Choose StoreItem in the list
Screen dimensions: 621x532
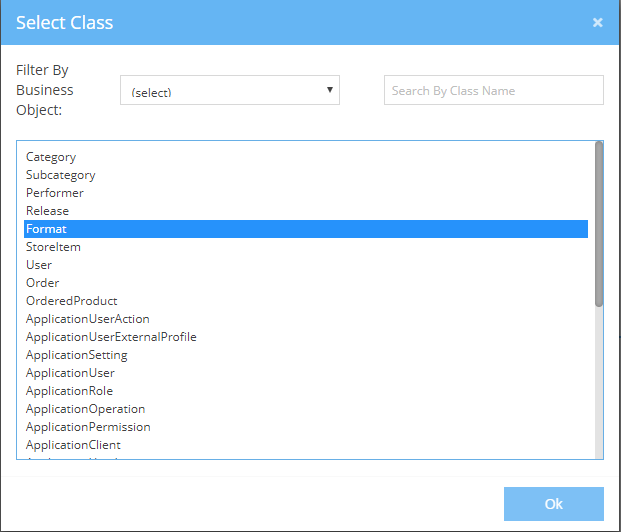click(54, 247)
